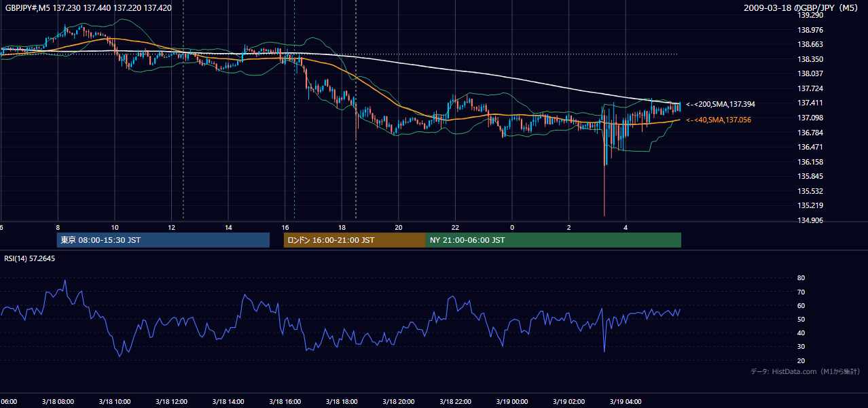
Task: Click price axis value 136.784
Action: point(811,133)
